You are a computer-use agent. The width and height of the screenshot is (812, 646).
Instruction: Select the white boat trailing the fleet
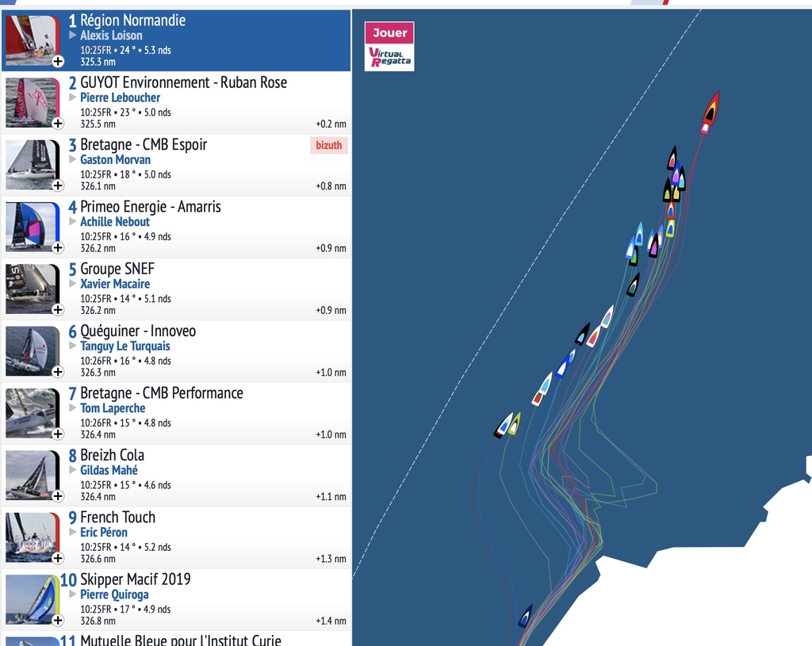503,426
